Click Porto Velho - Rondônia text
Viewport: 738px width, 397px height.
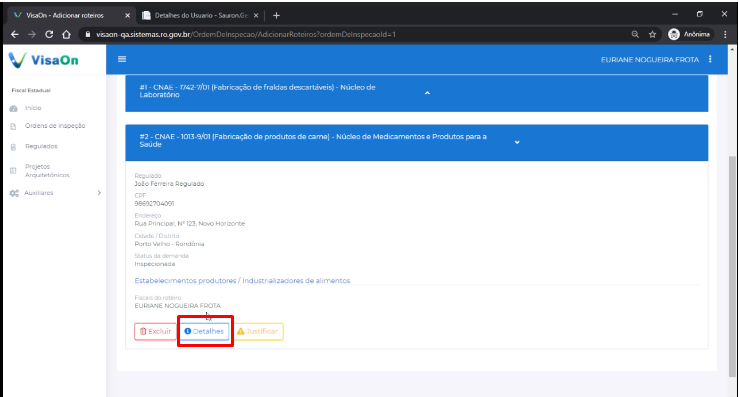point(169,244)
